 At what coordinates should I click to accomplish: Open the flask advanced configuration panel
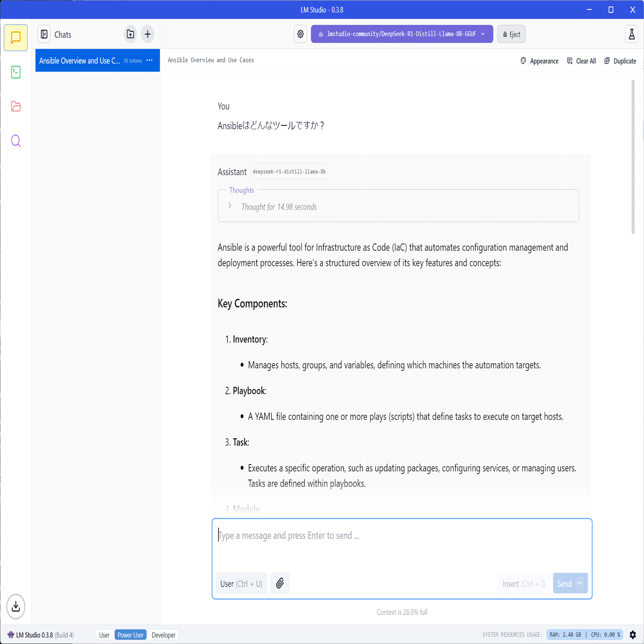click(x=632, y=34)
